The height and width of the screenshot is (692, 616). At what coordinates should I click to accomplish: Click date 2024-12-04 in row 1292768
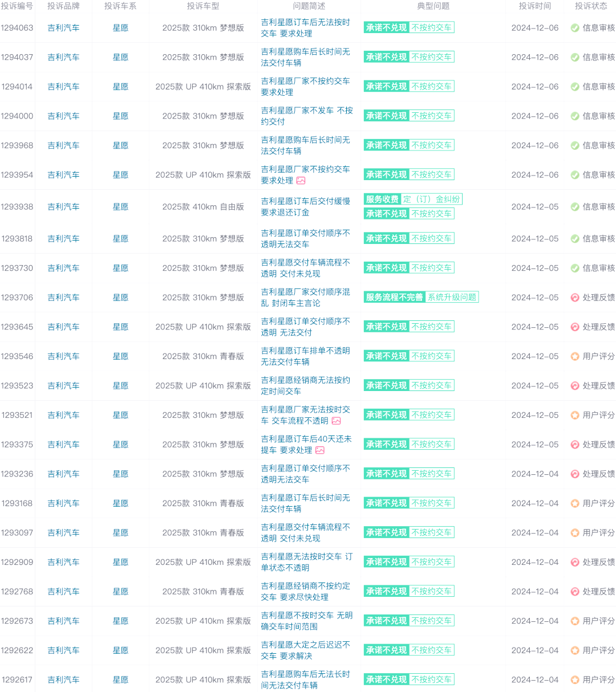pos(535,592)
